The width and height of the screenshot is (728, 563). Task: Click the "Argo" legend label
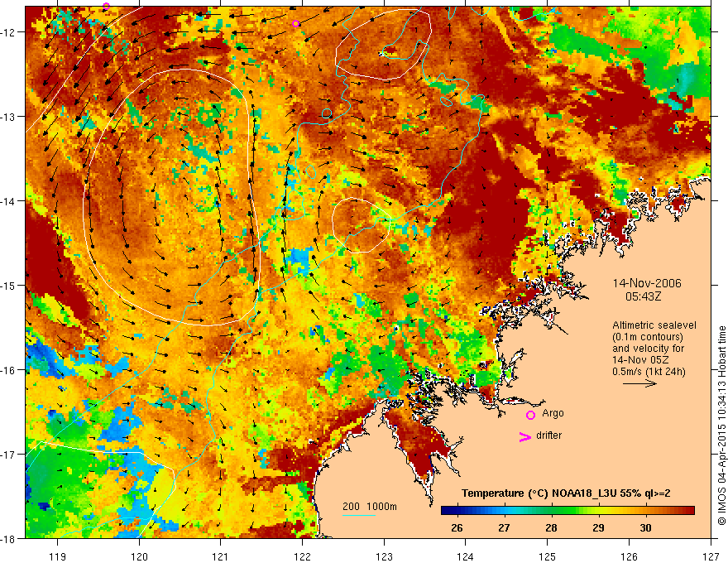click(553, 413)
